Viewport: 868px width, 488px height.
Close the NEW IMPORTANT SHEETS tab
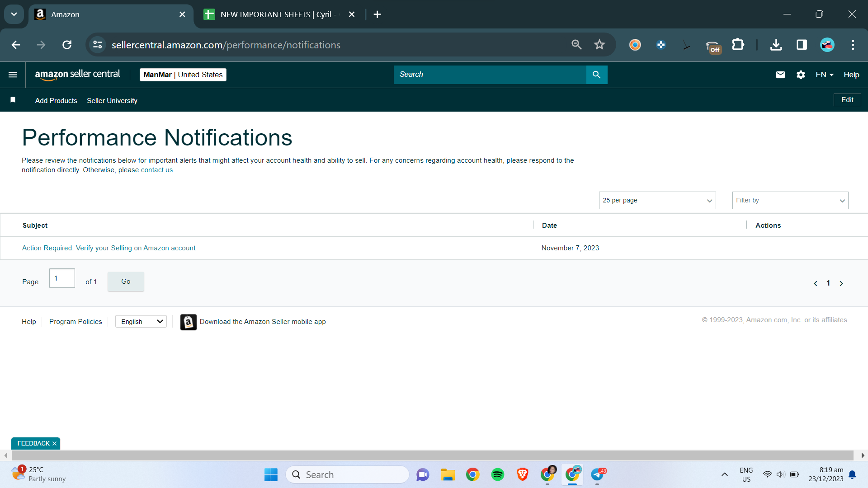(352, 14)
